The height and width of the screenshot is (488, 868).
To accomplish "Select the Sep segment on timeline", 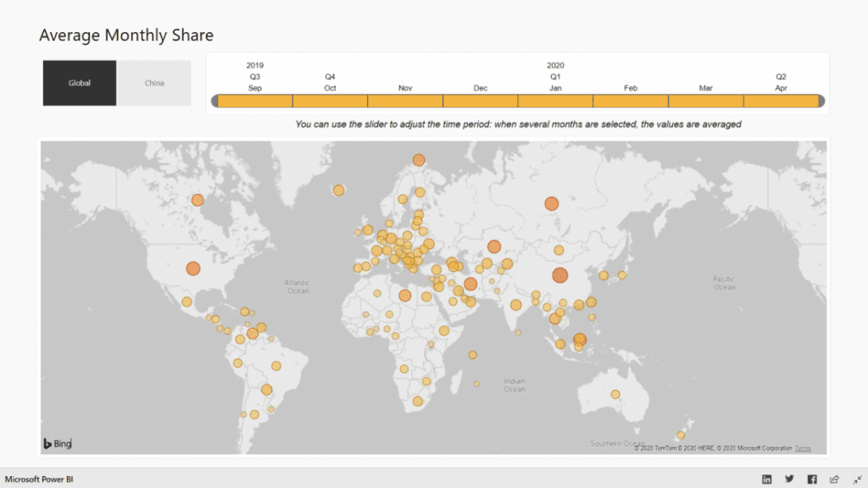I will [x=255, y=101].
